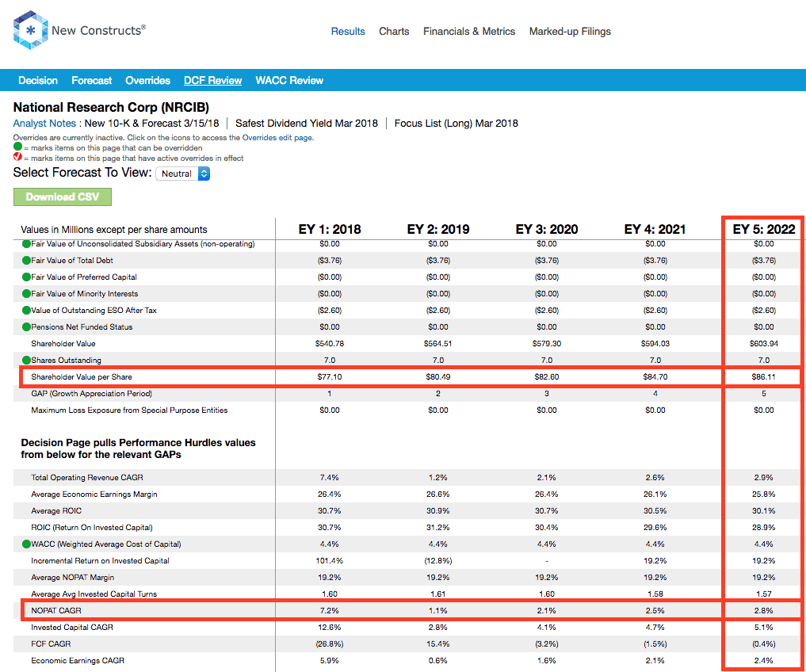Viewport: 806px width, 672px height.
Task: Click the 7.2% NOPAT CAGR value
Action: point(330,611)
